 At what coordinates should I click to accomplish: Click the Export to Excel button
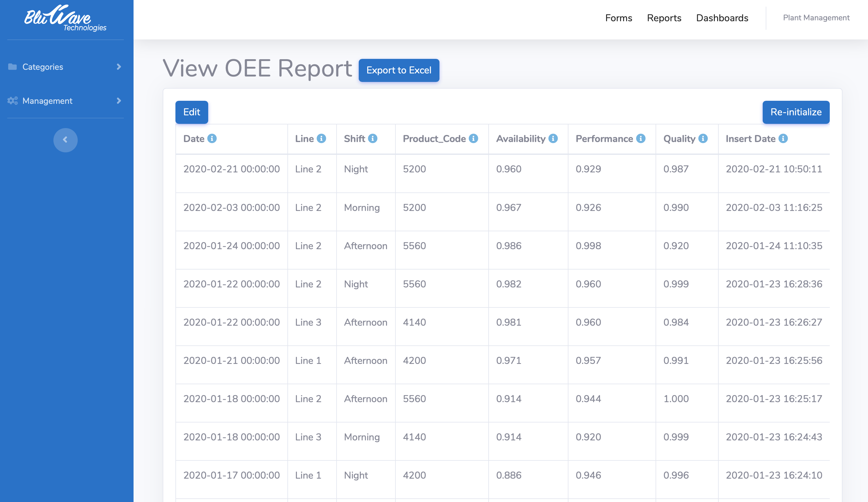[399, 70]
